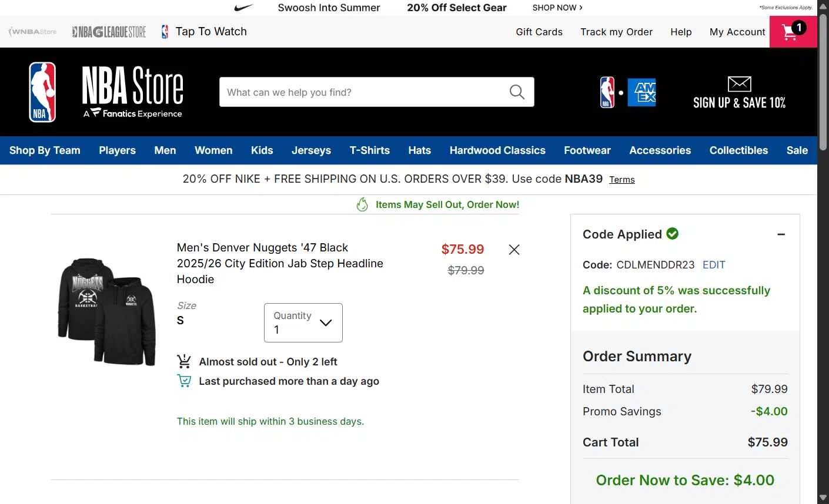Click the $75.99 sale price
This screenshot has width=829, height=504.
[x=463, y=249]
